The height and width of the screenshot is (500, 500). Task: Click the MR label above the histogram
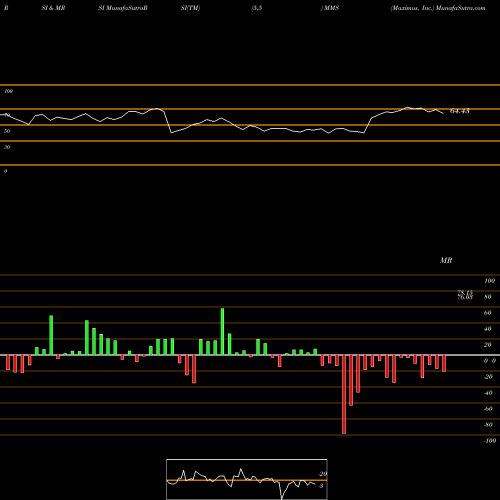click(446, 260)
